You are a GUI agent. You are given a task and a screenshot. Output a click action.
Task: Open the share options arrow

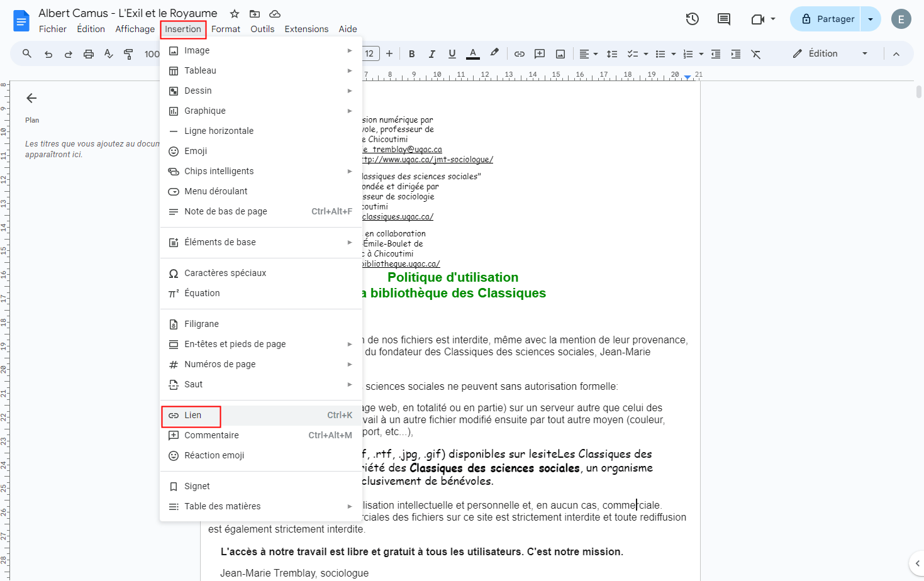pos(871,19)
